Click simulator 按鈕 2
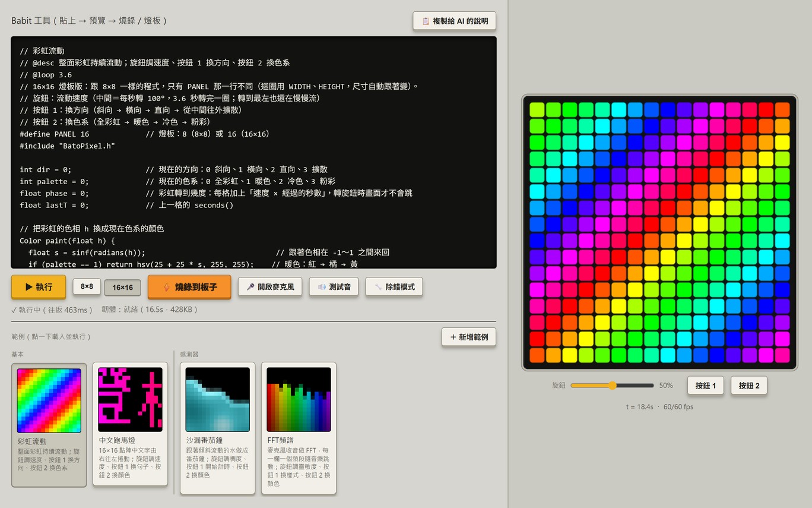 coord(749,386)
